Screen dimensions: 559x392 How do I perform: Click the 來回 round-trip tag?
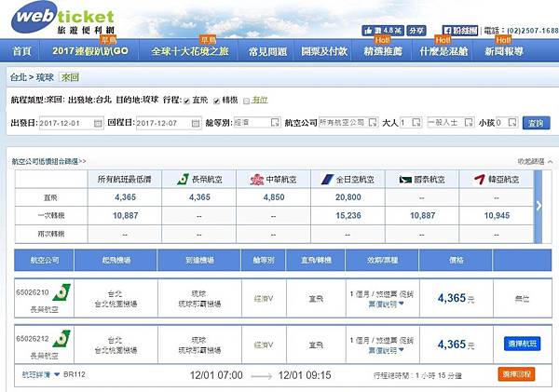tap(70, 77)
